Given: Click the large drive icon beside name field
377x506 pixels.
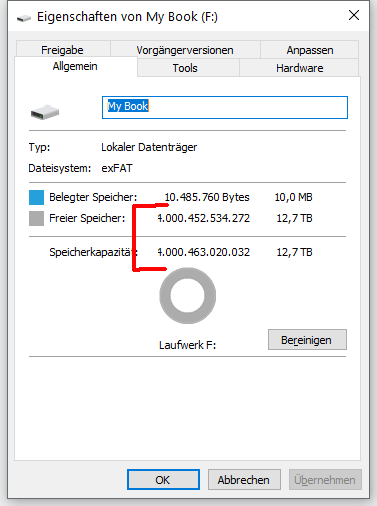Looking at the screenshot, I should pos(45,112).
